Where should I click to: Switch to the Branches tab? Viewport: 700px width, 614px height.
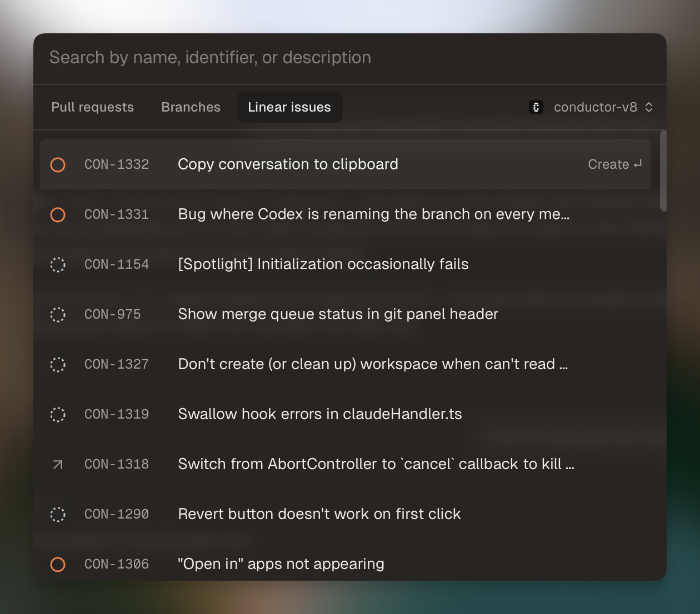(x=191, y=107)
